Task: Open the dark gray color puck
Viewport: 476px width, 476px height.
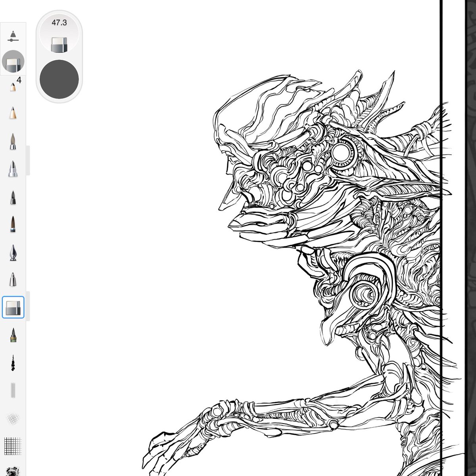Action: coord(59,79)
